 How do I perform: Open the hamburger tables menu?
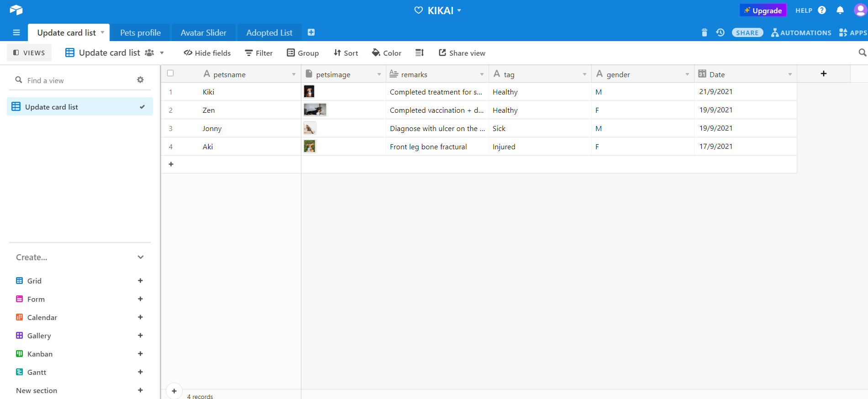coord(16,32)
